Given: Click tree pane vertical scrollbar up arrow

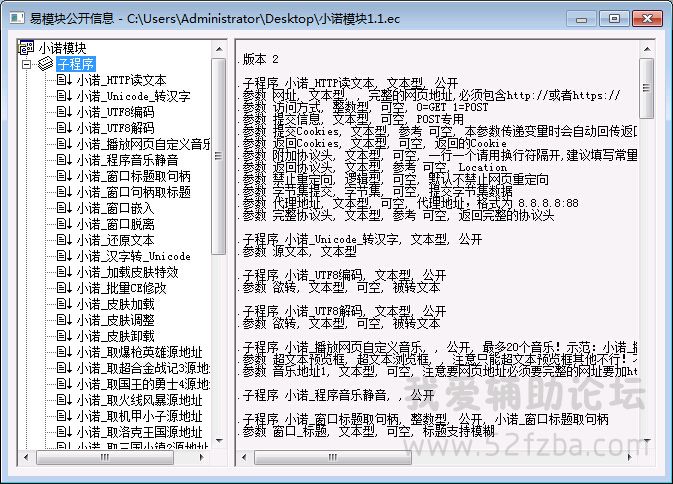Looking at the screenshot, I should coord(219,49).
